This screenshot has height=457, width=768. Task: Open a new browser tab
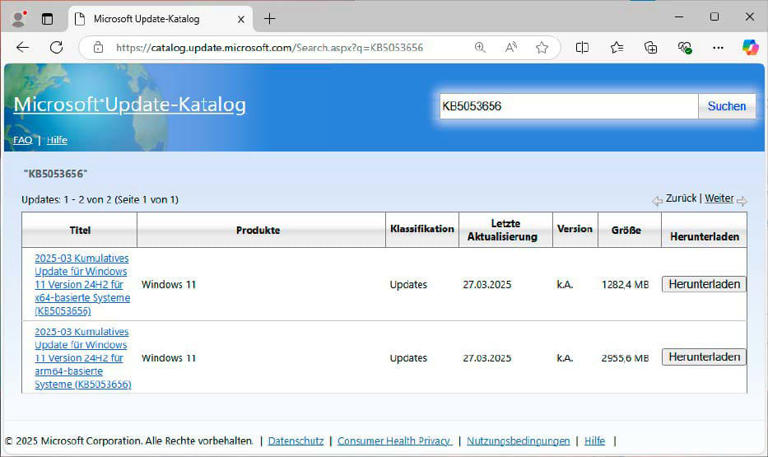(269, 18)
